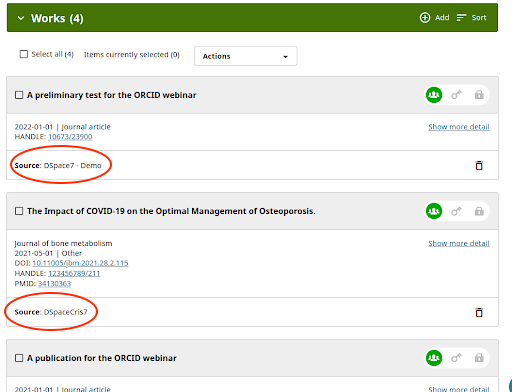Show more detail for preliminary test work
This screenshot has width=512, height=392.
[459, 127]
